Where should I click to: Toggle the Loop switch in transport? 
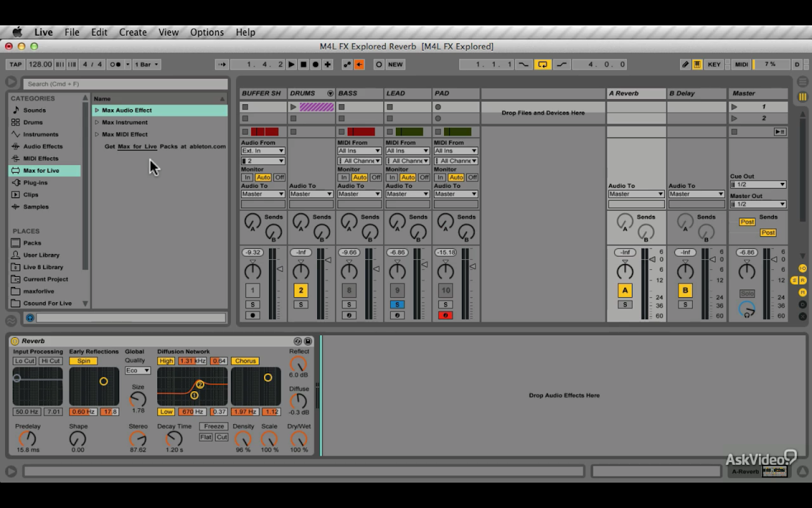(x=542, y=64)
